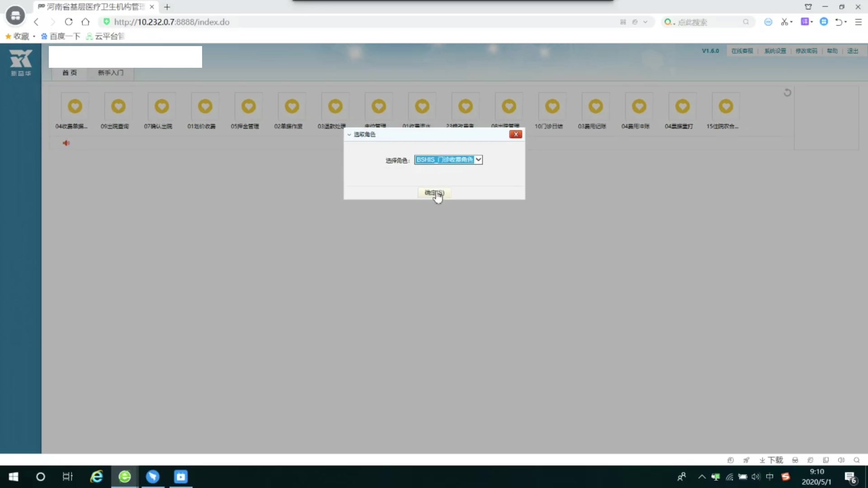The image size is (868, 488).
Task: Open the 02单操作废 shortcut icon
Action: coord(292,107)
